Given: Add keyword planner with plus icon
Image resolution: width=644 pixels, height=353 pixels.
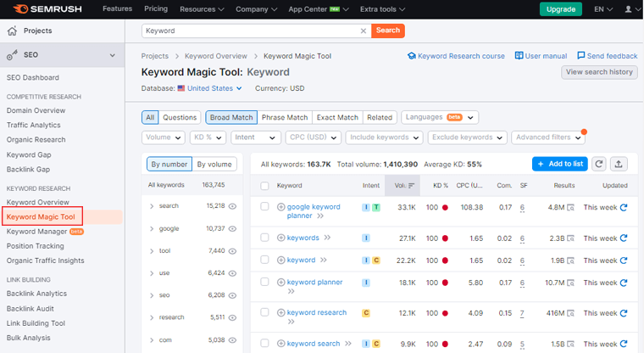Looking at the screenshot, I should click(281, 283).
